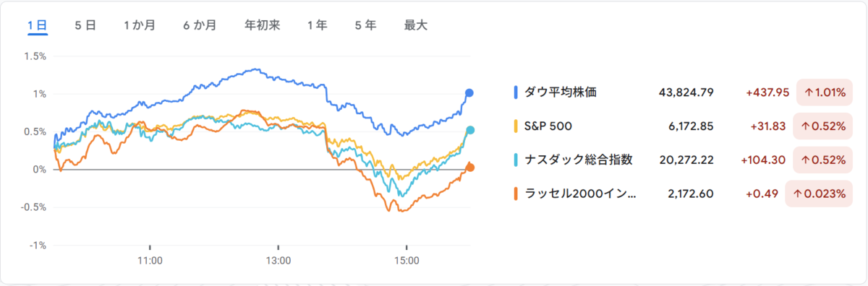Switch to the 5日 time range

click(x=85, y=25)
